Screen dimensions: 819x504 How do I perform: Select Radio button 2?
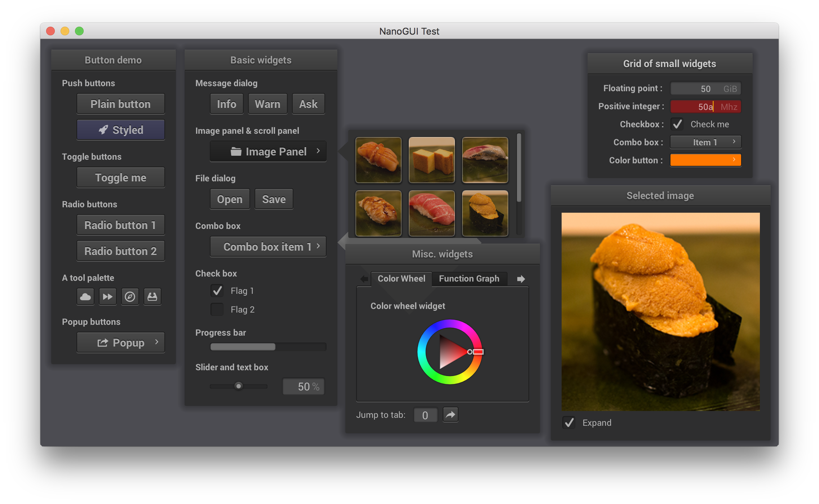(120, 251)
